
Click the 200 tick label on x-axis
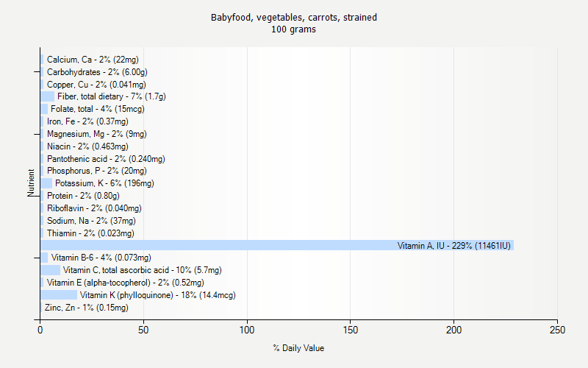[x=453, y=330]
